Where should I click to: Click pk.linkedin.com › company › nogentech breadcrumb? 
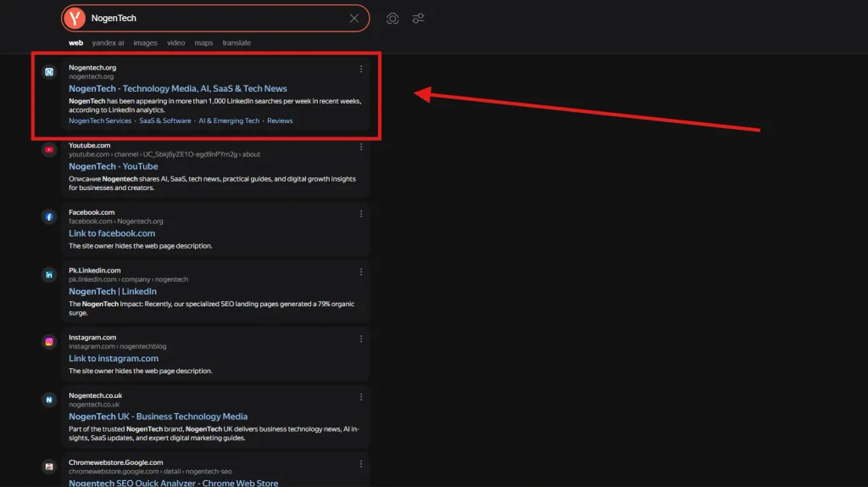click(129, 279)
